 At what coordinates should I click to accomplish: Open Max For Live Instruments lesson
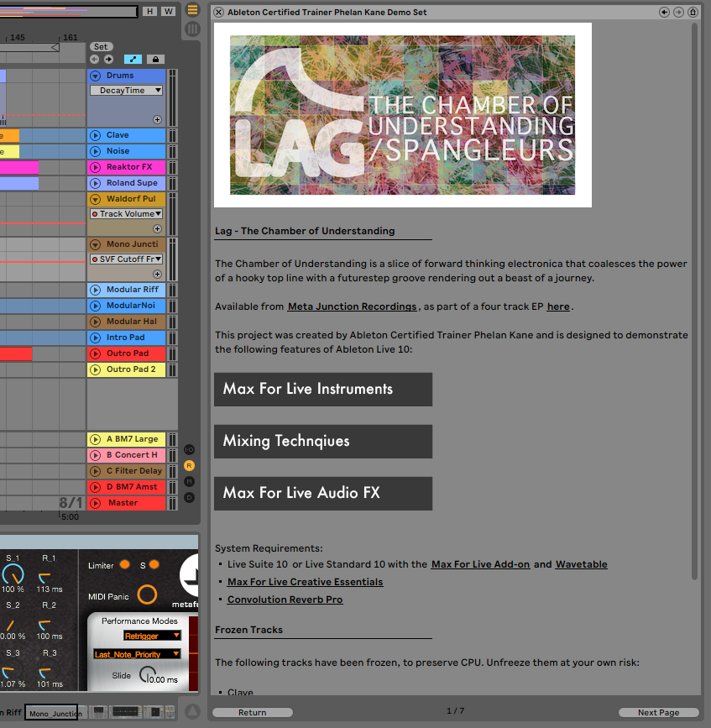tap(323, 390)
